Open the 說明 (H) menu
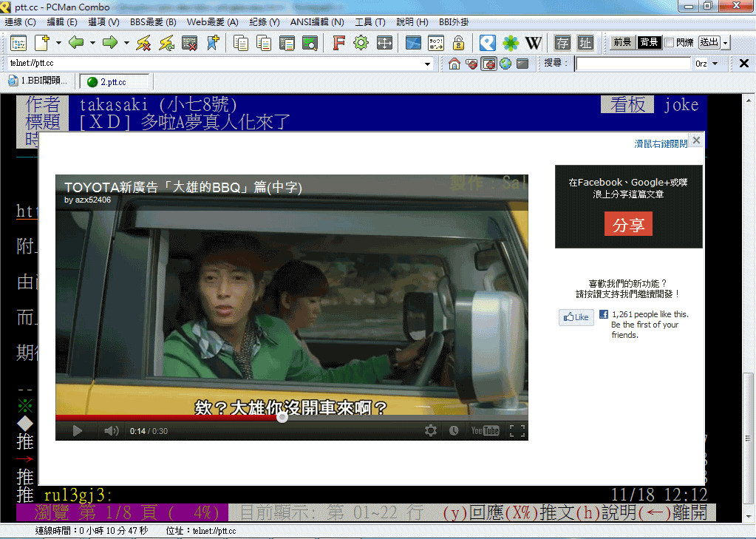This screenshot has height=539, width=756. pos(412,22)
